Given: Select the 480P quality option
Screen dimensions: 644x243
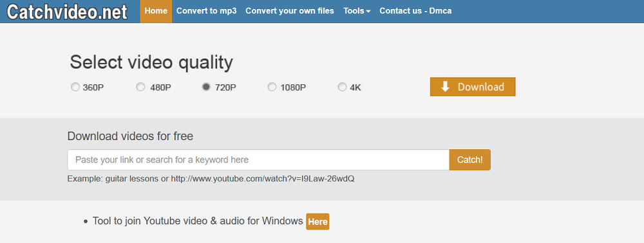Looking at the screenshot, I should (140, 87).
